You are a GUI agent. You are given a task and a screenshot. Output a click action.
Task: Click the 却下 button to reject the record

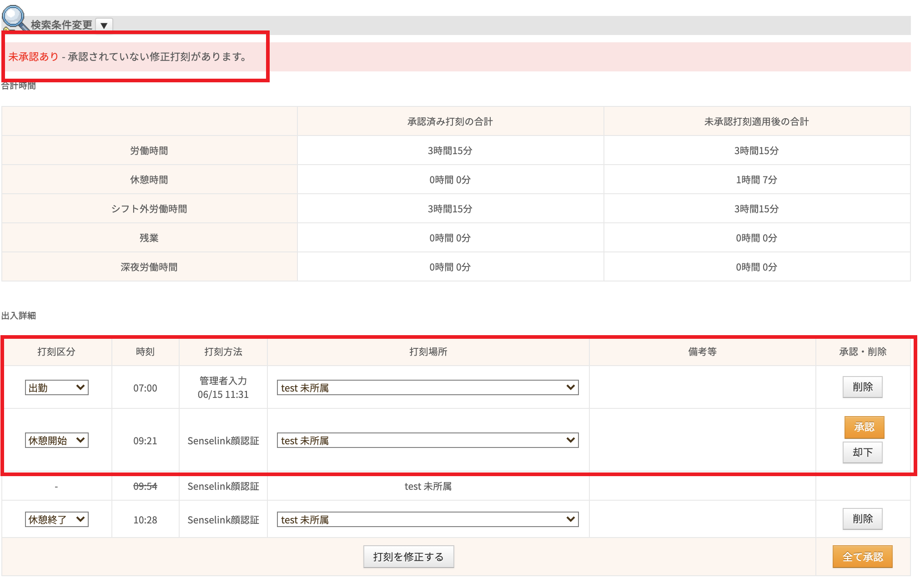pos(862,452)
